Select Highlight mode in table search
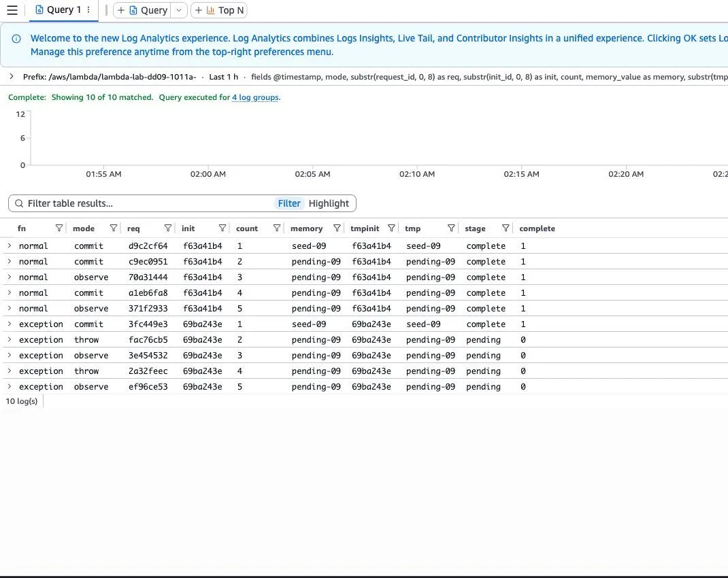Image resolution: width=728 pixels, height=578 pixels. point(328,203)
